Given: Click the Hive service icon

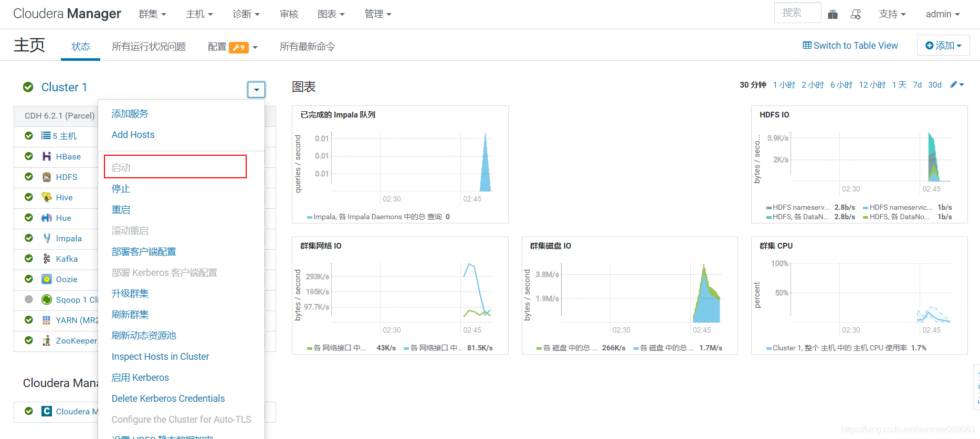Looking at the screenshot, I should pos(47,197).
